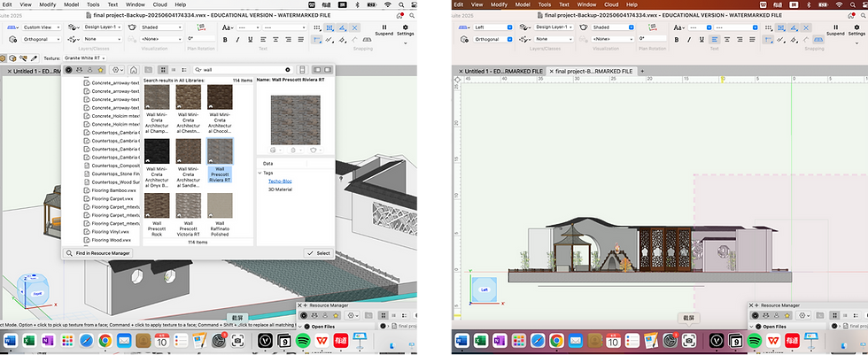Open the 'Custom View' dropdown
Screen dimensions: 868x355
click(41, 27)
